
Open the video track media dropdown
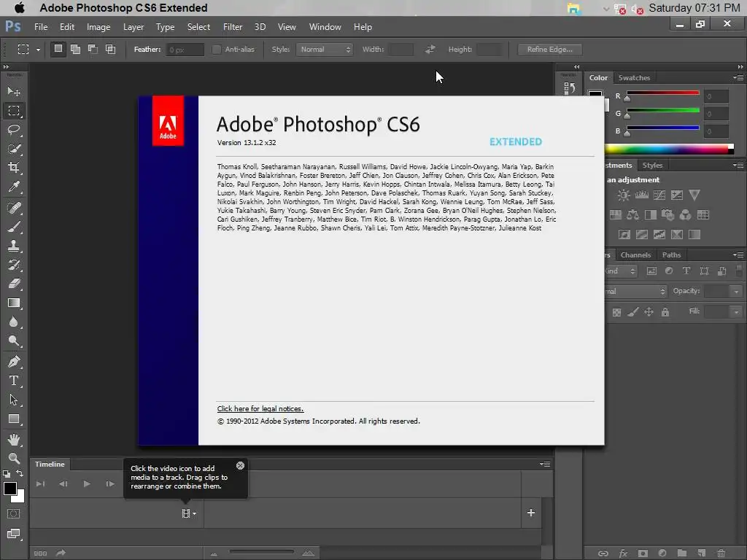[x=189, y=513]
